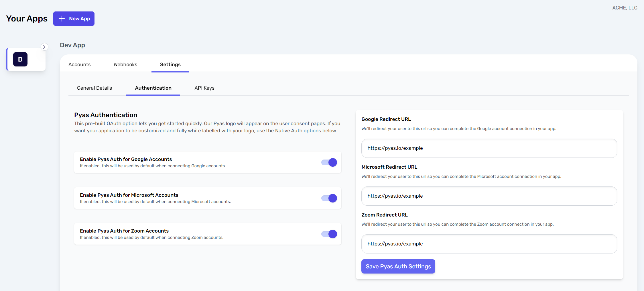
Task: Click the plus icon in New App
Action: [62, 19]
